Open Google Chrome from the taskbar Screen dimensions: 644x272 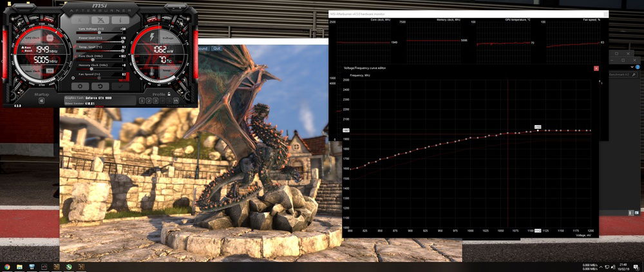coord(7,267)
